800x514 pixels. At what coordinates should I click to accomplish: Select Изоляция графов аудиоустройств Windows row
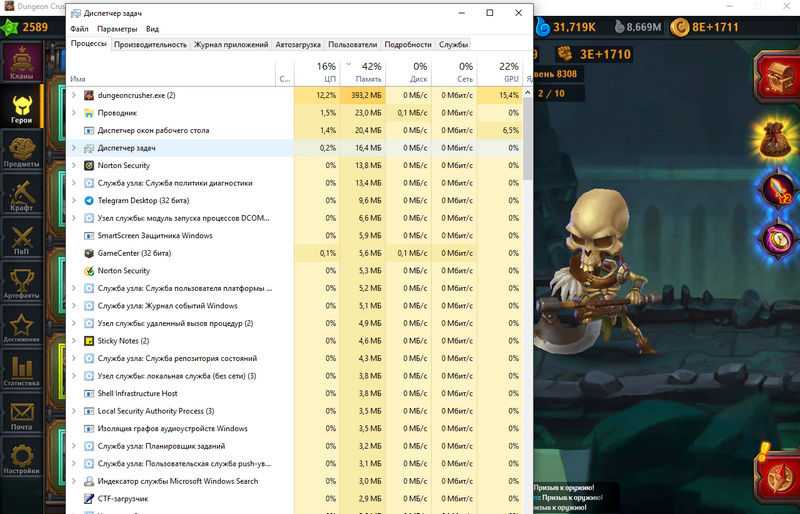coord(295,429)
